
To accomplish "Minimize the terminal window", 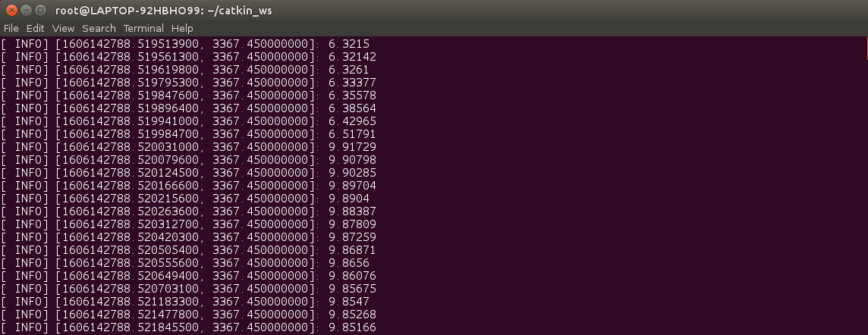I will (x=26, y=10).
